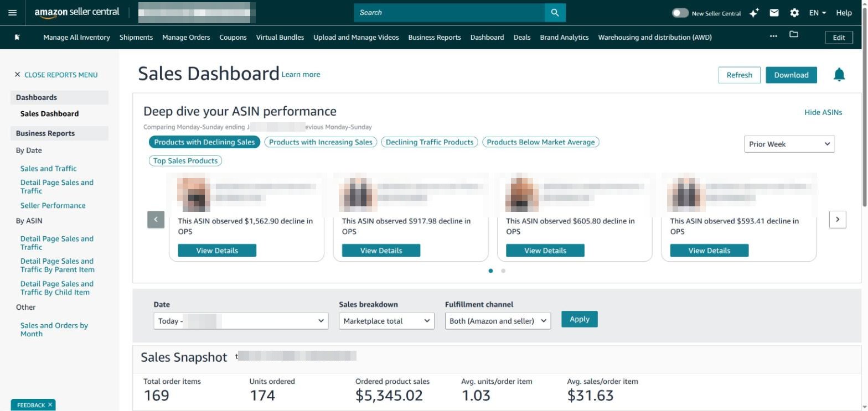Screen dimensions: 868x411
Task: Open Warehousing and distribution (AWD)
Action: 655,37
